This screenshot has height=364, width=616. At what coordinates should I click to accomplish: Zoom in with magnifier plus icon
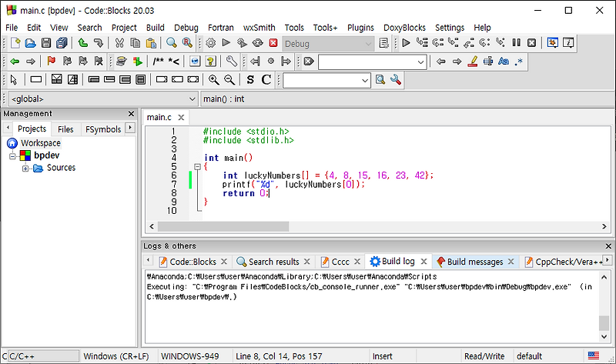[x=214, y=80]
